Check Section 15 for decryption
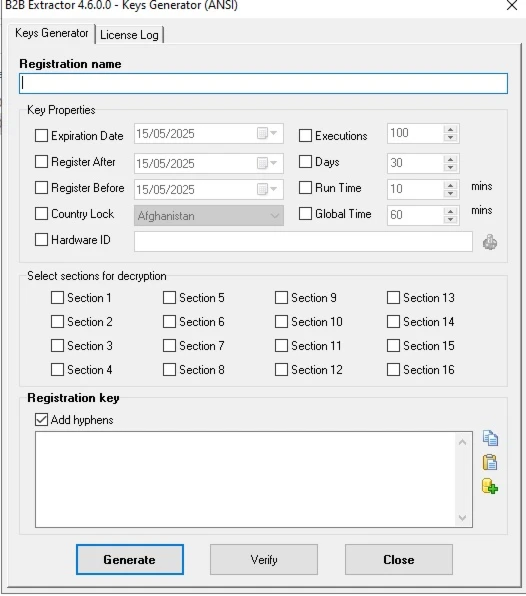 point(393,346)
